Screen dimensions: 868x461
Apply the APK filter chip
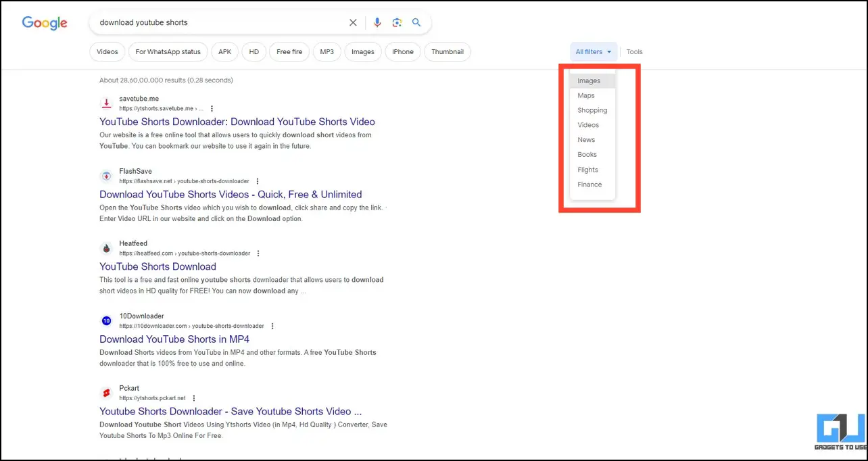click(225, 51)
